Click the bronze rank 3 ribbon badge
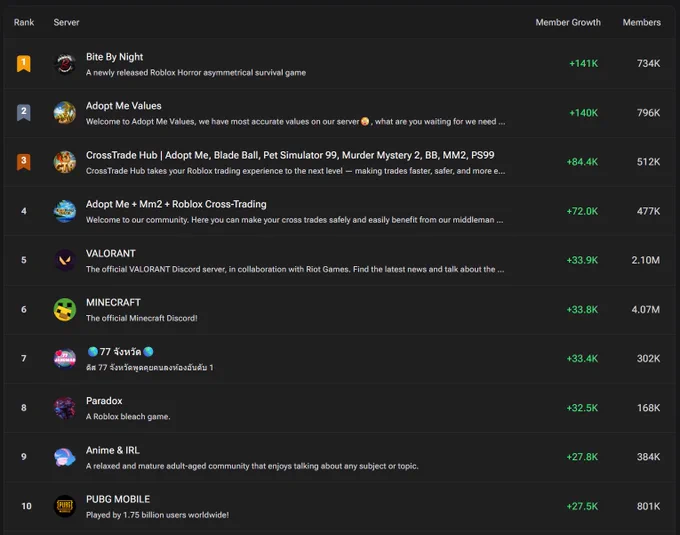Image resolution: width=680 pixels, height=535 pixels. coord(24,162)
